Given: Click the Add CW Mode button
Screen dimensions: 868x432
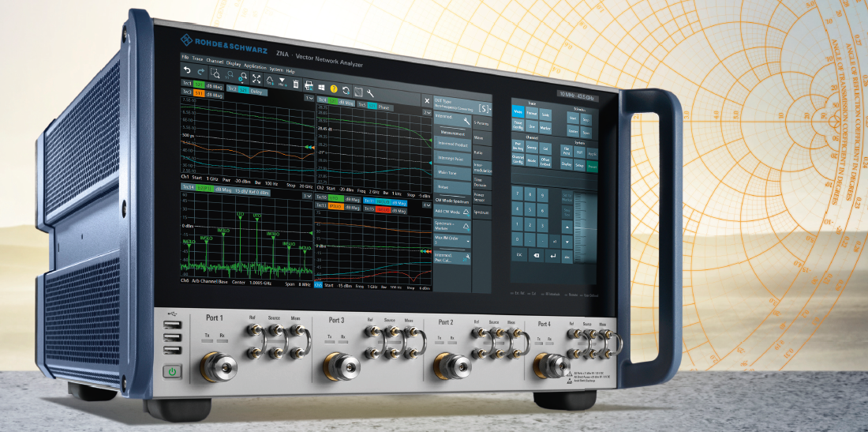Looking at the screenshot, I should click(453, 212).
